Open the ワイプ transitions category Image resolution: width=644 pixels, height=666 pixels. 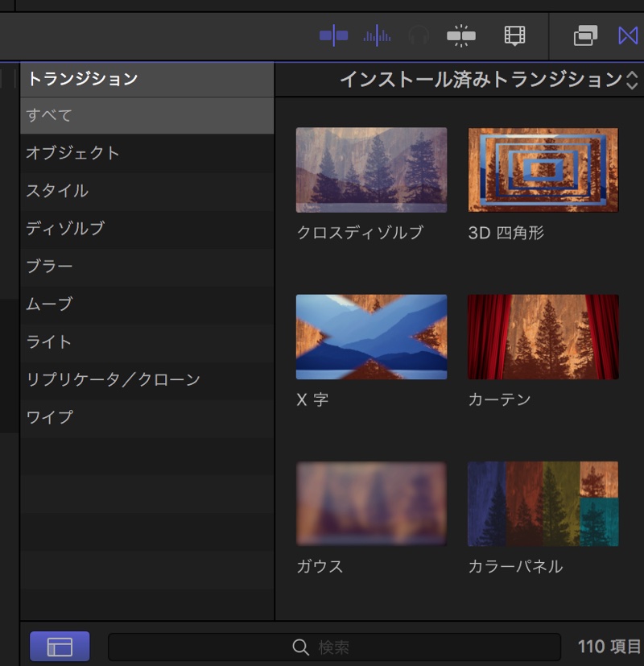coord(147,417)
